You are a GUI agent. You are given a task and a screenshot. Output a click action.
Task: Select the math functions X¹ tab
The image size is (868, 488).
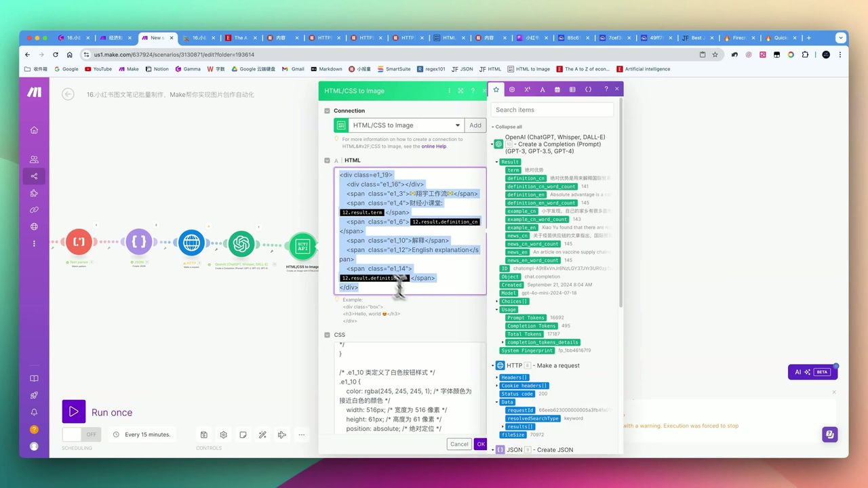(x=527, y=89)
